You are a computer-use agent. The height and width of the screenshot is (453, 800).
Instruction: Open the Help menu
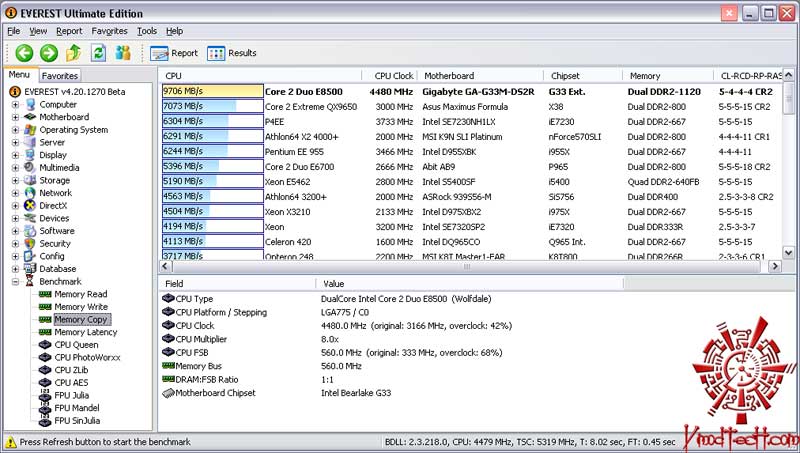click(174, 31)
